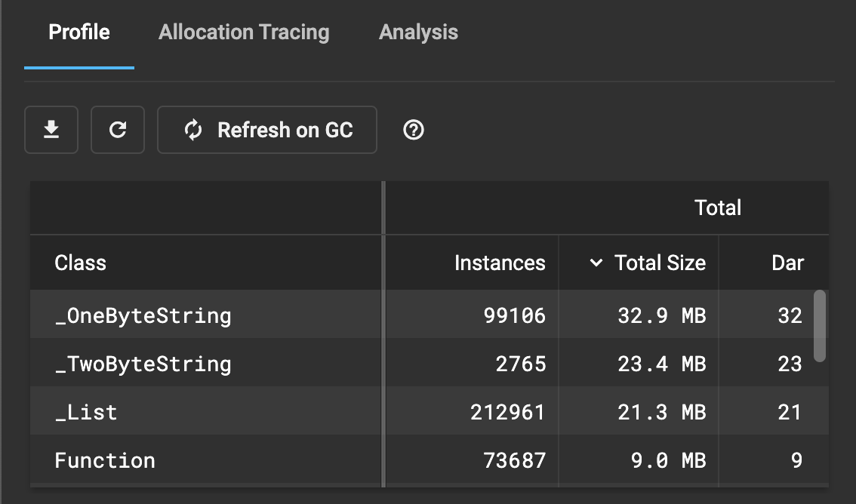Open the help question mark icon
856x504 pixels.
[414, 130]
